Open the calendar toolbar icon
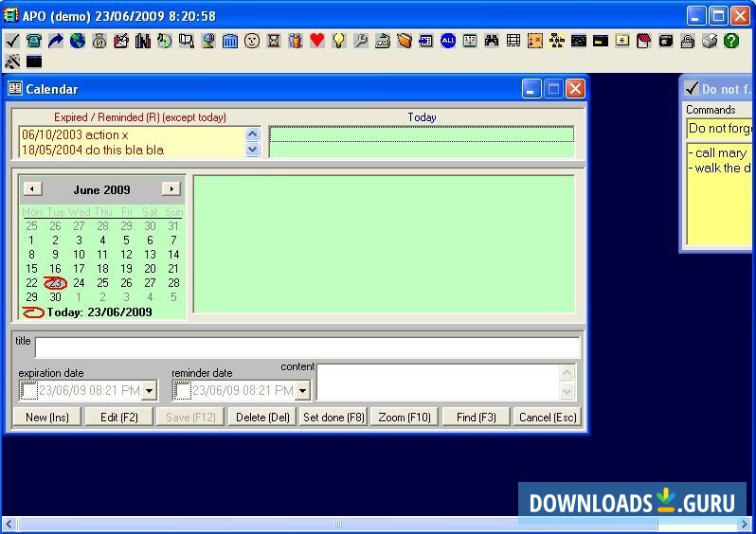Image resolution: width=756 pixels, height=534 pixels. point(470,41)
